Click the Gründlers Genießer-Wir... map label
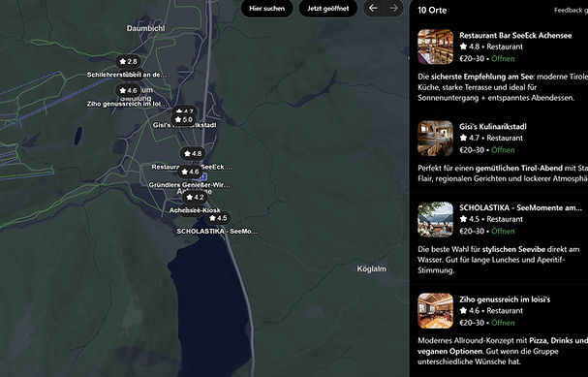The image size is (588, 377). [189, 185]
